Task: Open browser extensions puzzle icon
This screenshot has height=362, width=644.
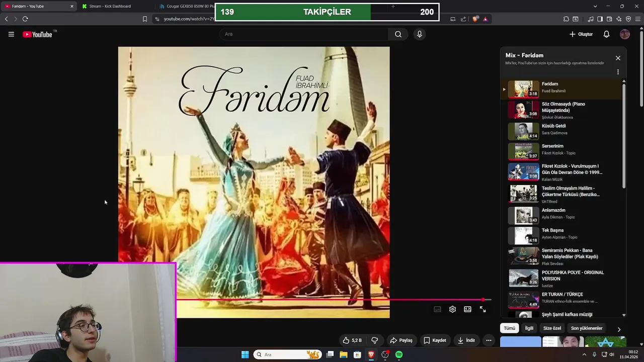Action: (x=566, y=19)
